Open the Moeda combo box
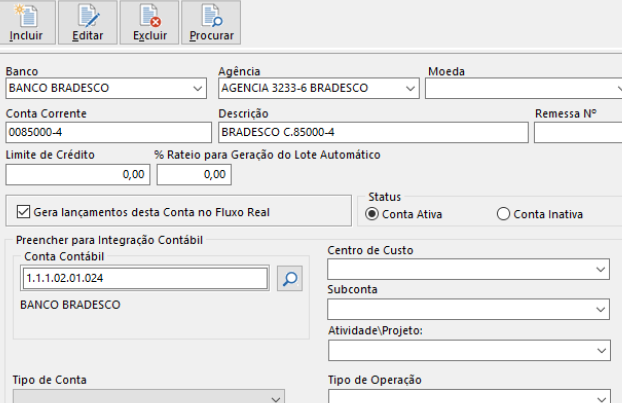Screen dimensions: 622x403 524,88
